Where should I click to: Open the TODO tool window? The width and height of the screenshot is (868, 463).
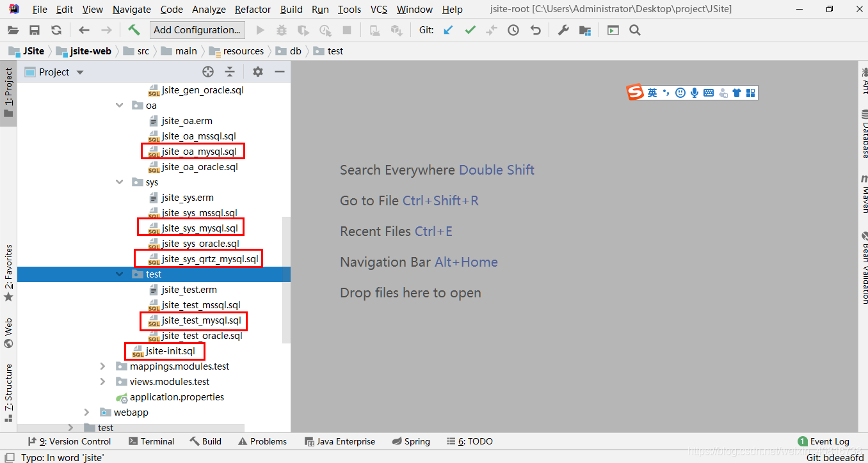tap(470, 441)
